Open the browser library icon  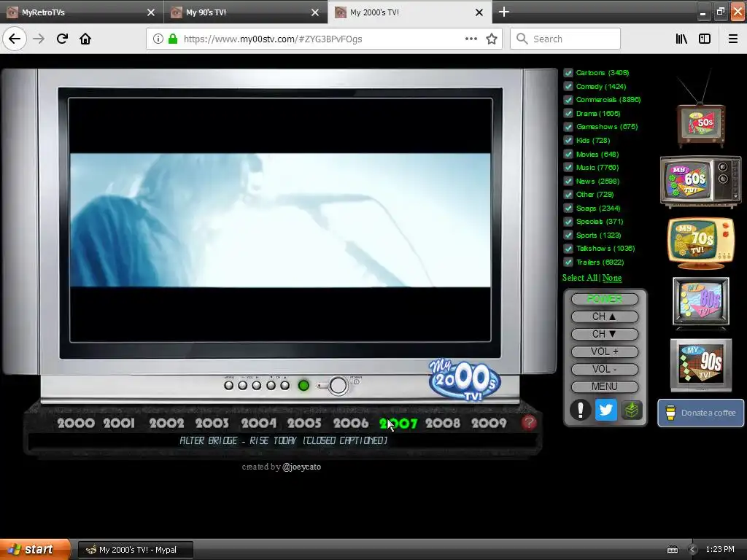coord(681,39)
